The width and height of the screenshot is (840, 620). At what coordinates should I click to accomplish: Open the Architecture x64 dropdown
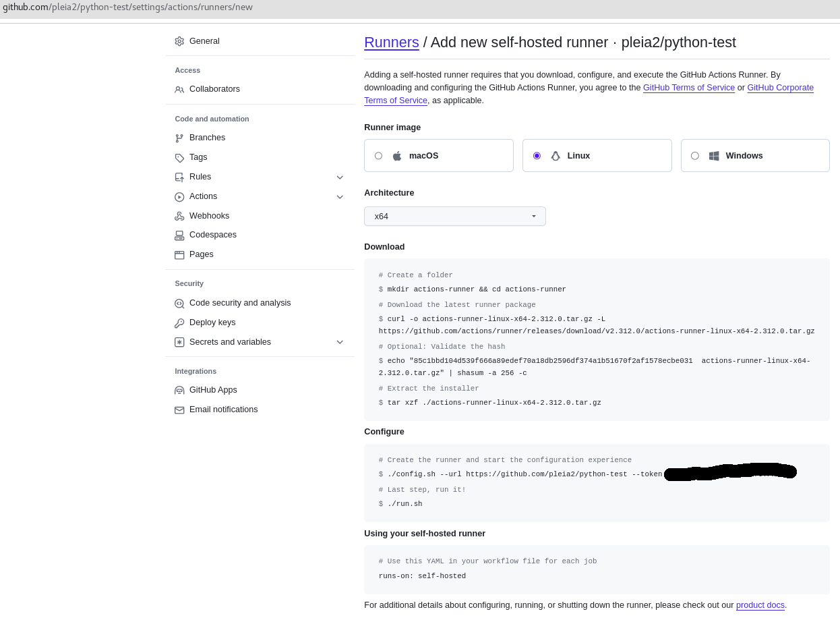pyautogui.click(x=455, y=217)
